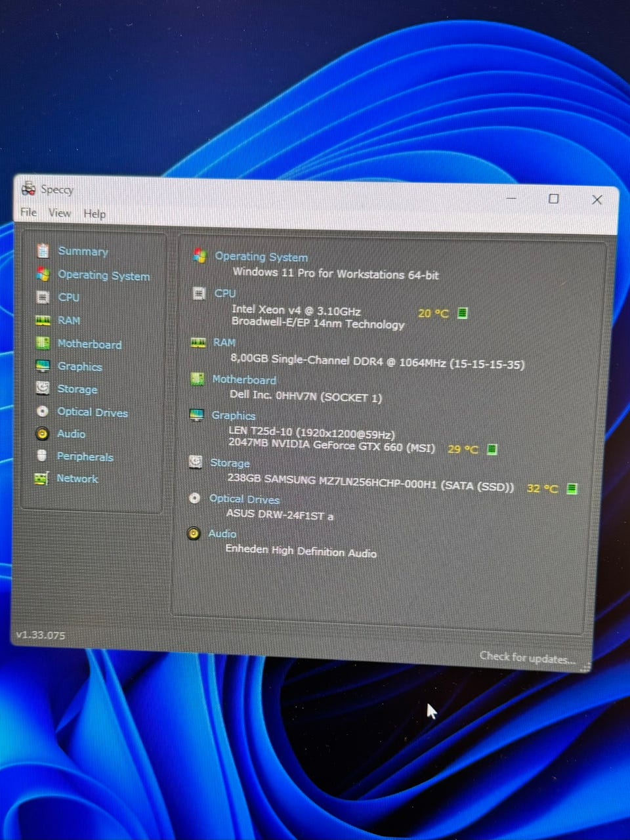The image size is (630, 840).
Task: Click the CPU icon in the summary panel
Action: point(199,293)
